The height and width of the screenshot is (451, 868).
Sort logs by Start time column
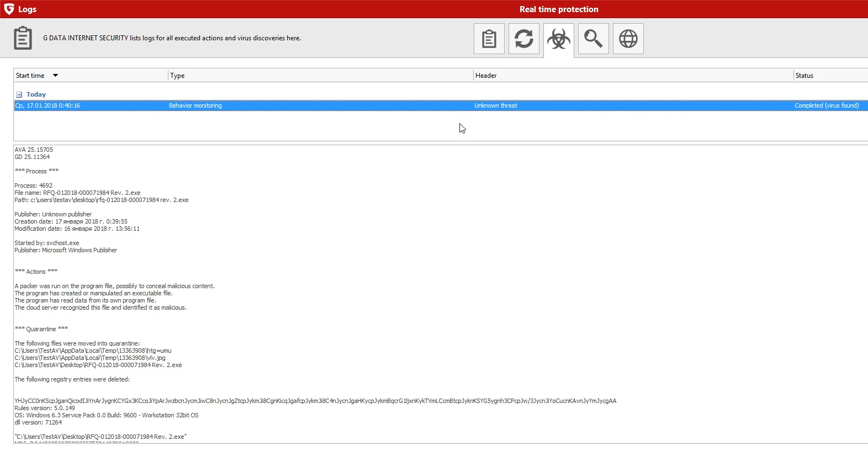pyautogui.click(x=91, y=76)
